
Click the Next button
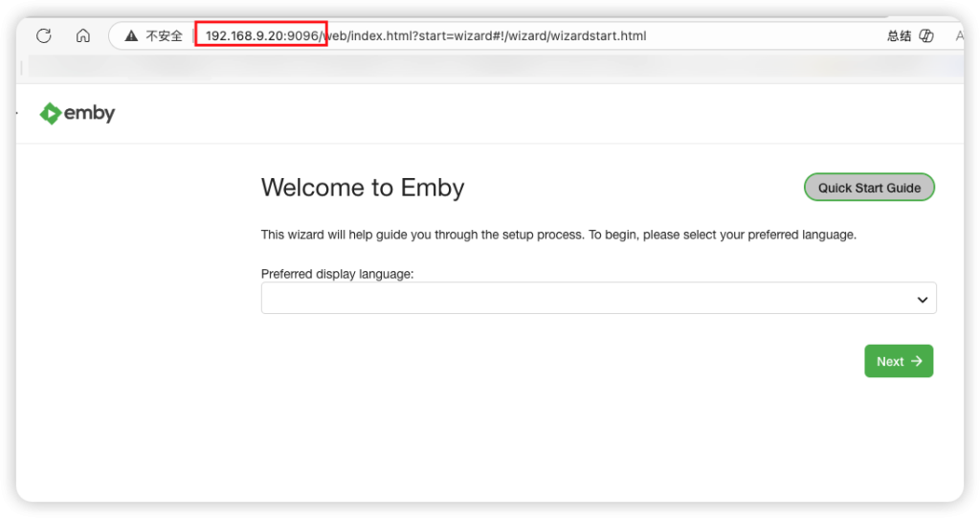coord(898,361)
